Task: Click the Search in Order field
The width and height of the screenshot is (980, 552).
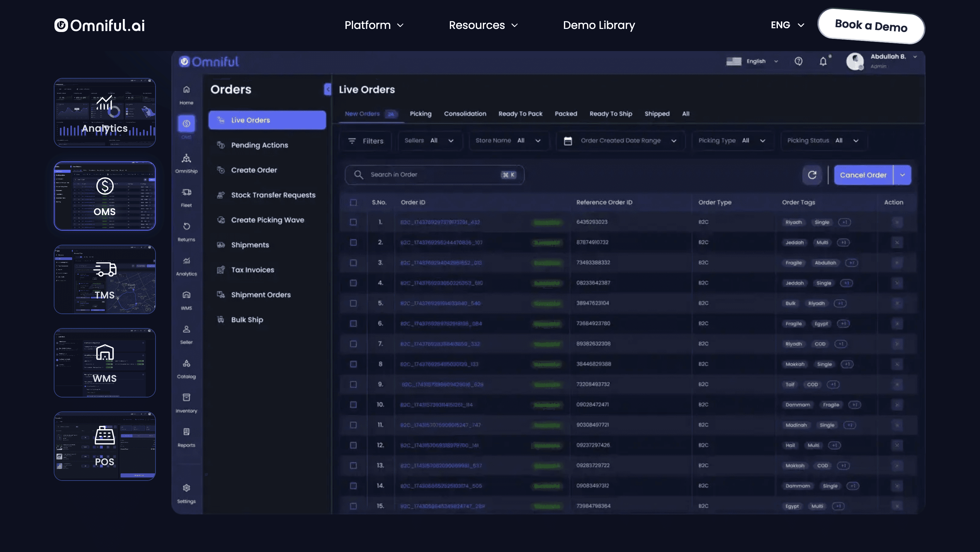Action: click(x=434, y=175)
